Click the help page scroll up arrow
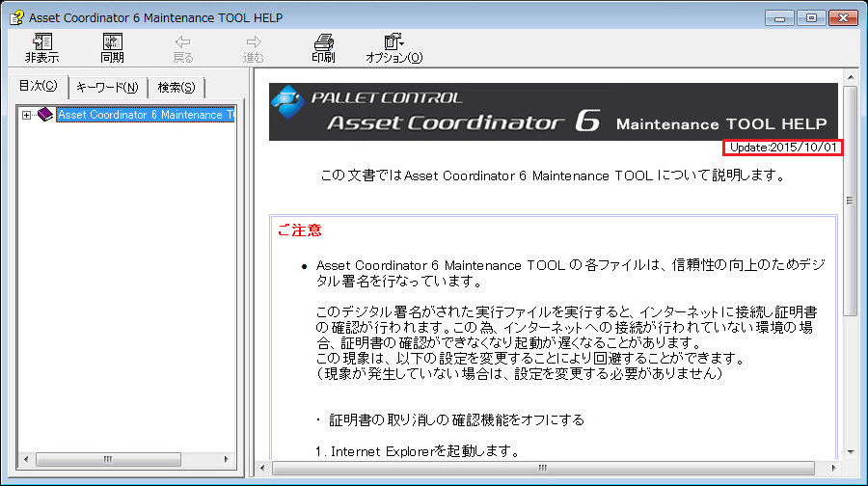Viewport: 868px width, 486px height. click(x=851, y=77)
